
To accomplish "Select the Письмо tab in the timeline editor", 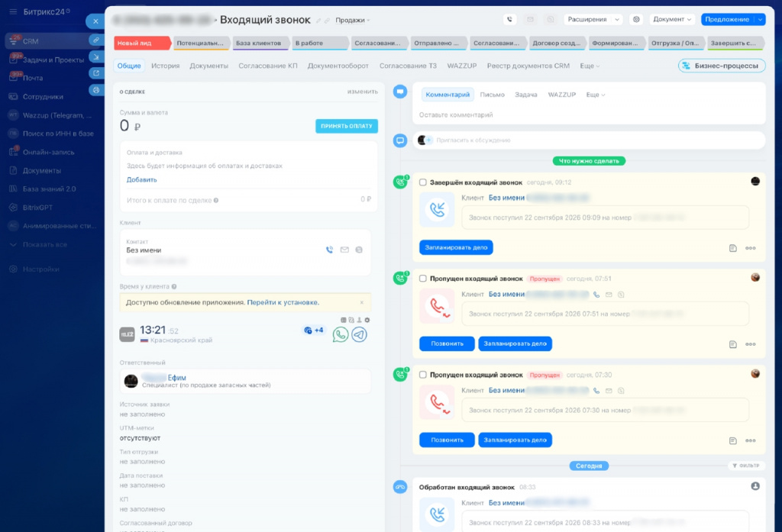I will pos(493,95).
